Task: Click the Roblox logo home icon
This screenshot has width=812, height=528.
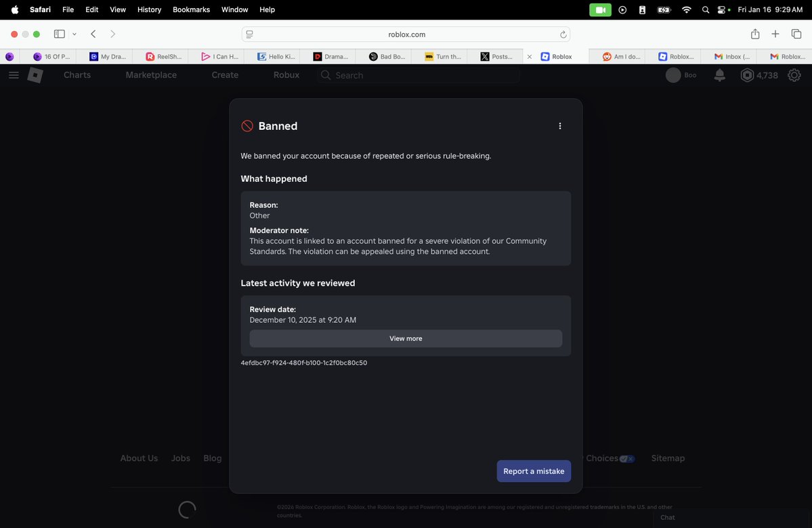Action: 35,75
